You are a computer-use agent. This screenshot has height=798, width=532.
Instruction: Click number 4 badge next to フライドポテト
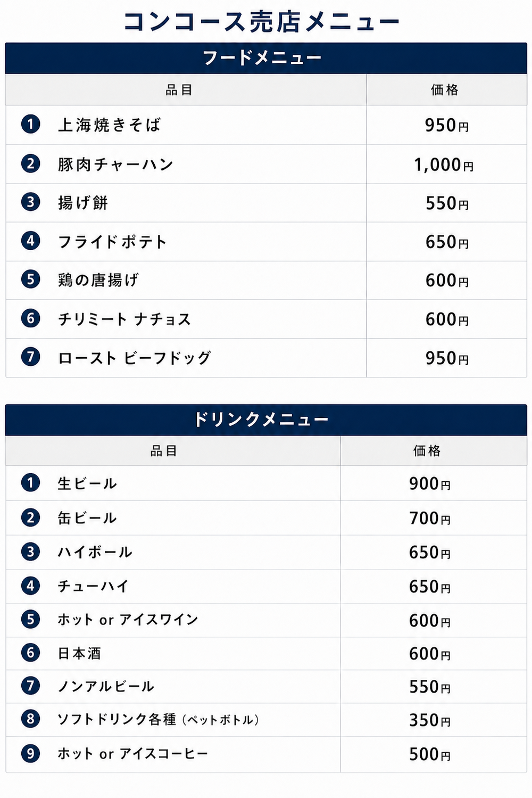(30, 241)
